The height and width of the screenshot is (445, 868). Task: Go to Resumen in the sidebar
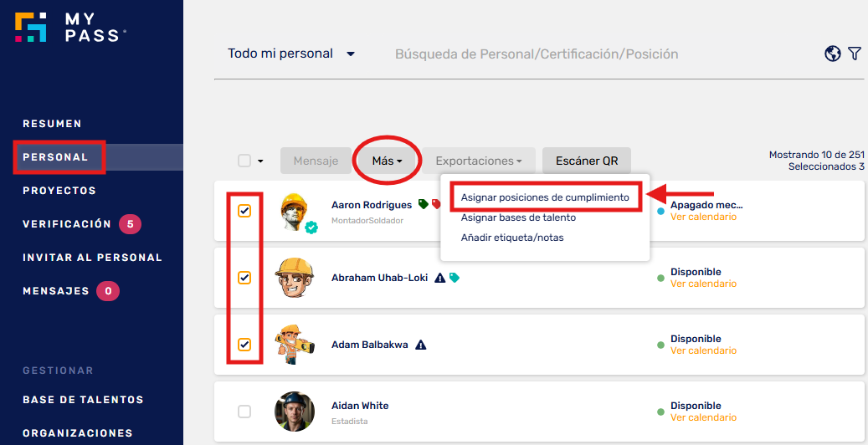[x=52, y=124]
